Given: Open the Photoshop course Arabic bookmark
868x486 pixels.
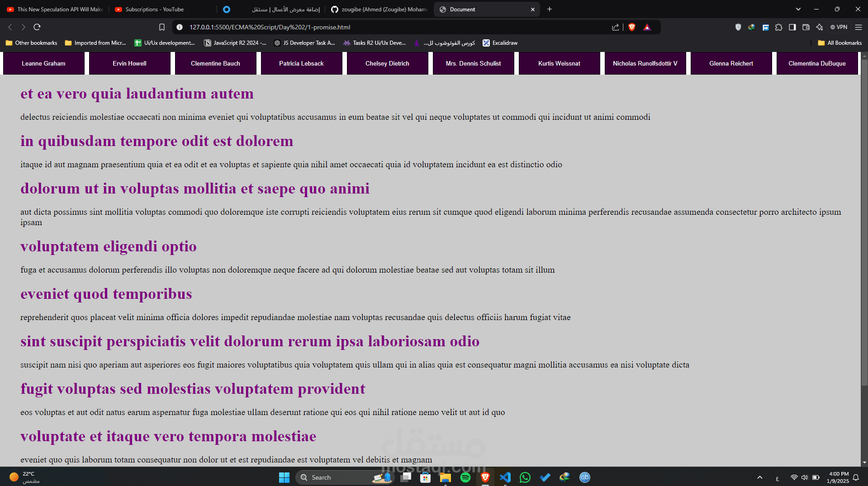Looking at the screenshot, I should tap(444, 43).
